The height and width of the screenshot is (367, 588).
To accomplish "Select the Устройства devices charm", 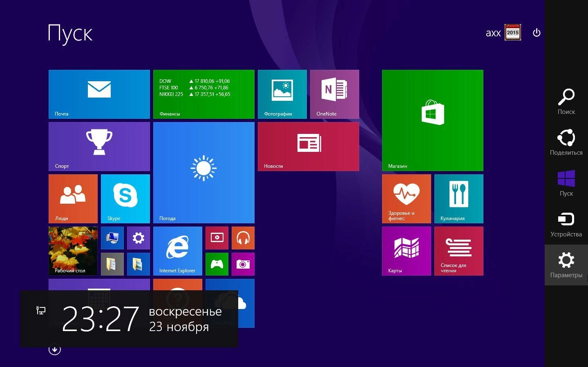I will 566,224.
